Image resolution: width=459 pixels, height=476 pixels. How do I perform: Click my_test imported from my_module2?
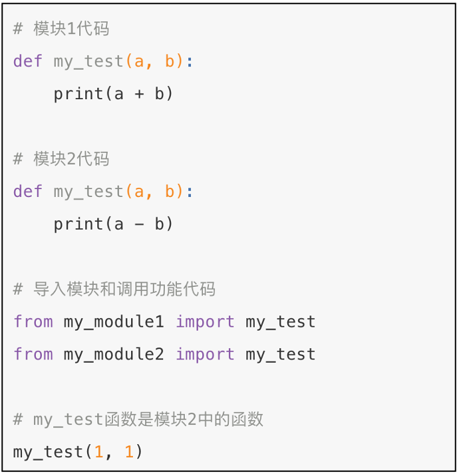tap(281, 354)
